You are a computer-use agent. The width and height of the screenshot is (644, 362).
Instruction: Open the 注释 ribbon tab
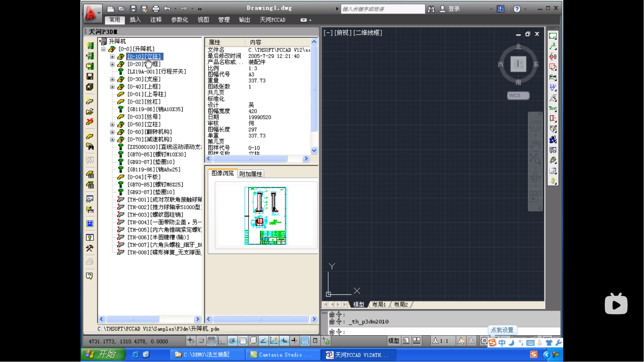[x=156, y=20]
